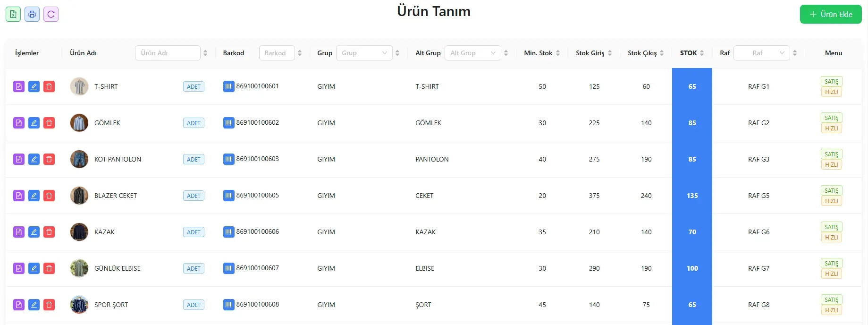This screenshot has height=325, width=868.
Task: Expand the Raf filter dropdown
Action: (762, 53)
